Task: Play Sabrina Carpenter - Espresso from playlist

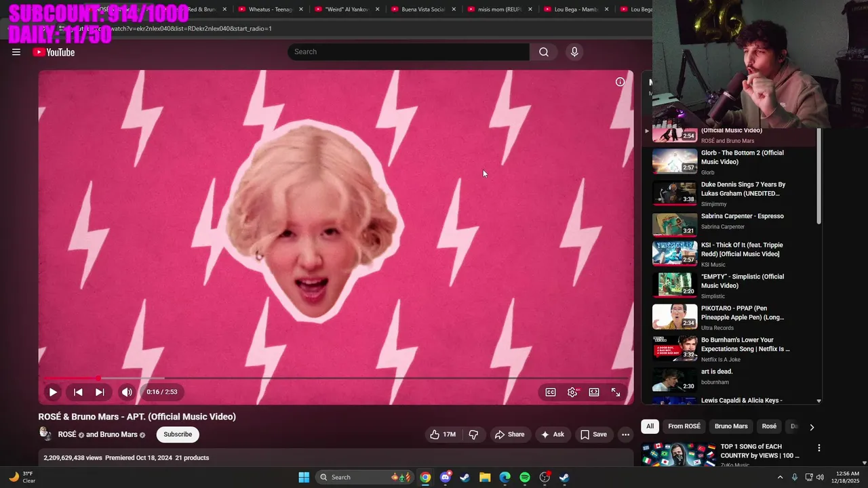Action: click(x=732, y=224)
